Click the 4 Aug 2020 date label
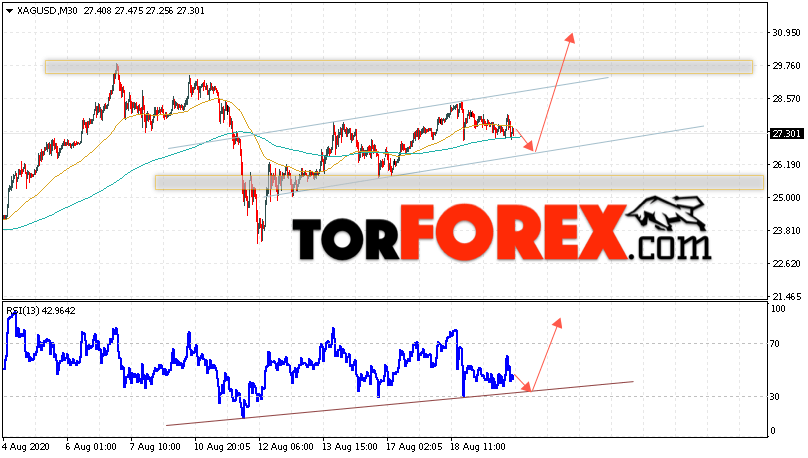The width and height of the screenshot is (808, 458). [26, 447]
